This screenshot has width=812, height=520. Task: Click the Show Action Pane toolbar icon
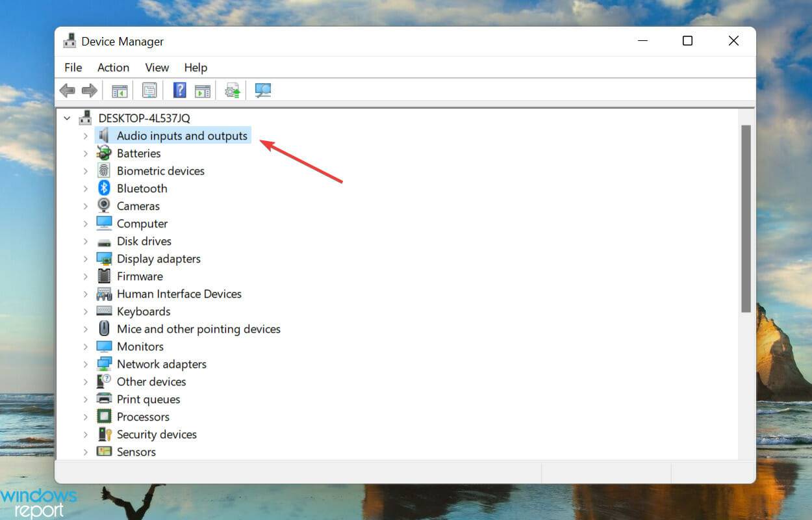click(x=203, y=90)
